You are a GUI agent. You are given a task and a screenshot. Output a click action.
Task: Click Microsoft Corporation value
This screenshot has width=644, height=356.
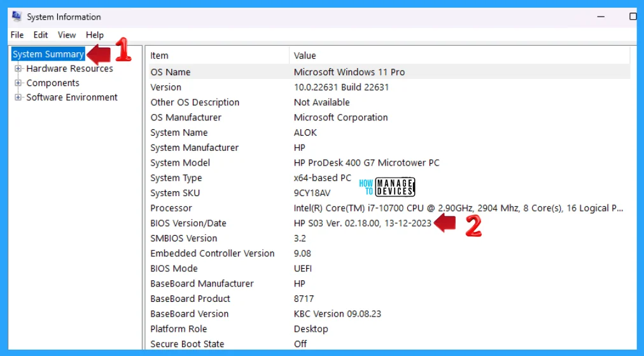(340, 118)
